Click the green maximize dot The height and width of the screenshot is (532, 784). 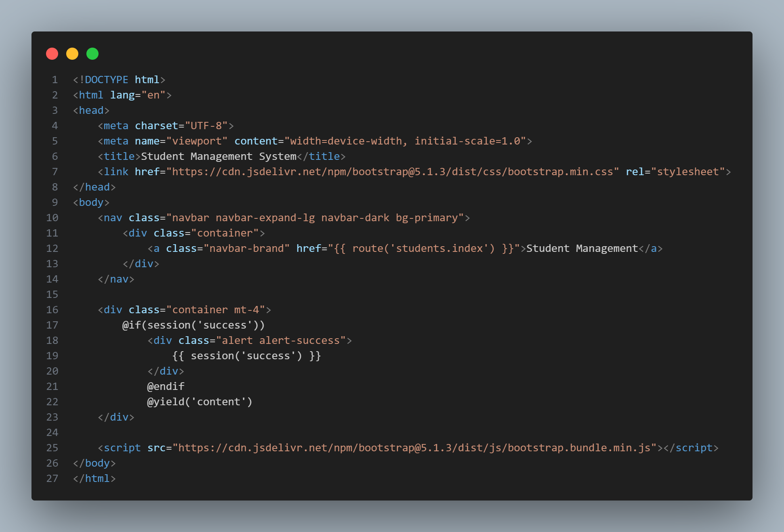click(x=92, y=54)
